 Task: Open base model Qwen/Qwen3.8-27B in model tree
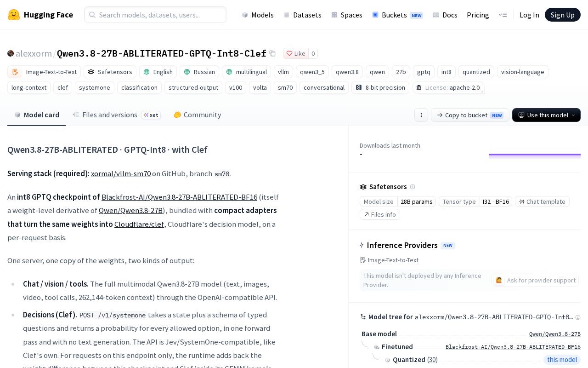(x=555, y=334)
